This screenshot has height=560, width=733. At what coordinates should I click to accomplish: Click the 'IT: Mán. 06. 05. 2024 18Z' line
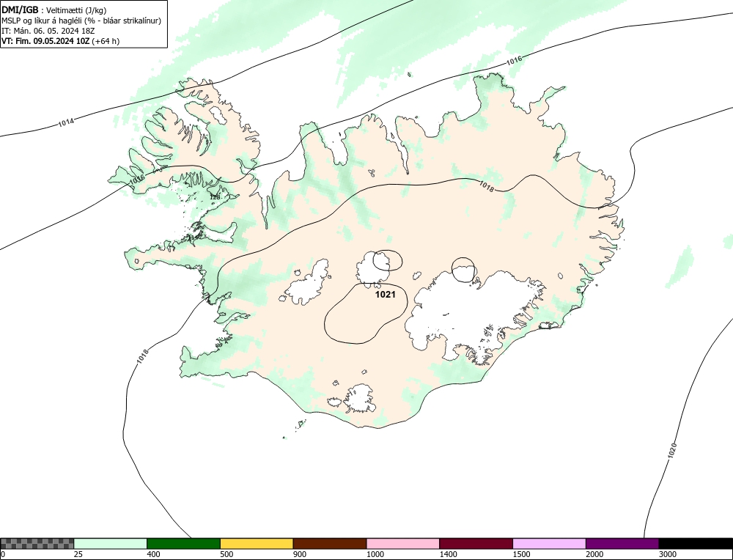48,31
